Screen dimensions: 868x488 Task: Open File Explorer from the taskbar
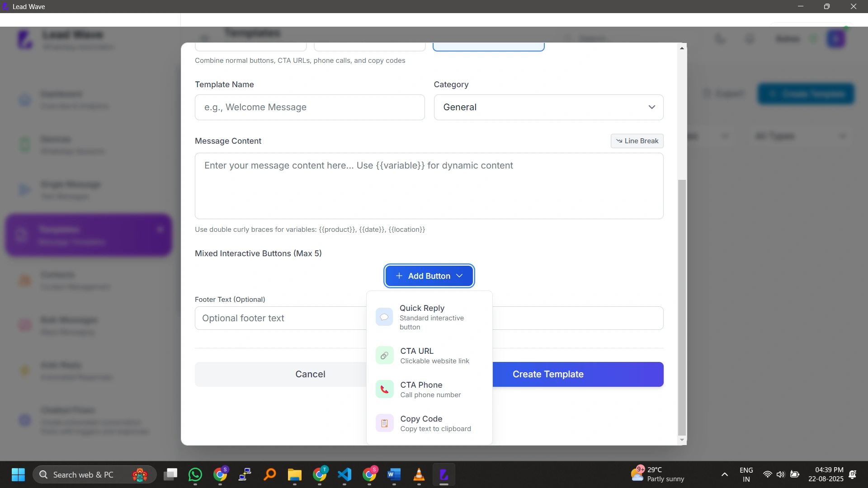(295, 474)
